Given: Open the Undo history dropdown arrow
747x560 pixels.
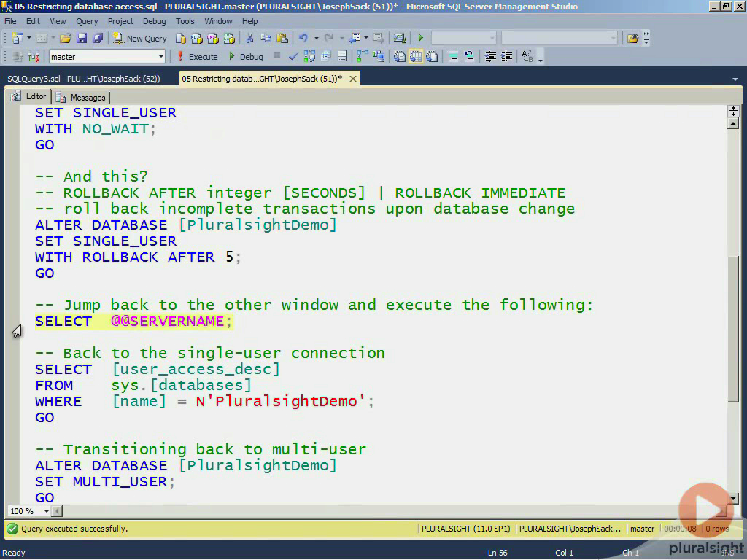Looking at the screenshot, I should click(x=316, y=38).
